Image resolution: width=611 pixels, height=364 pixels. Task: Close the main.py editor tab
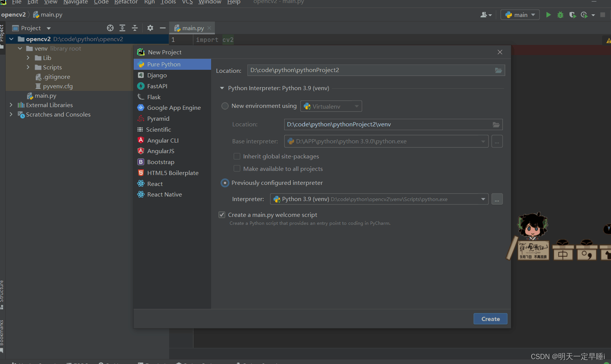click(x=209, y=28)
